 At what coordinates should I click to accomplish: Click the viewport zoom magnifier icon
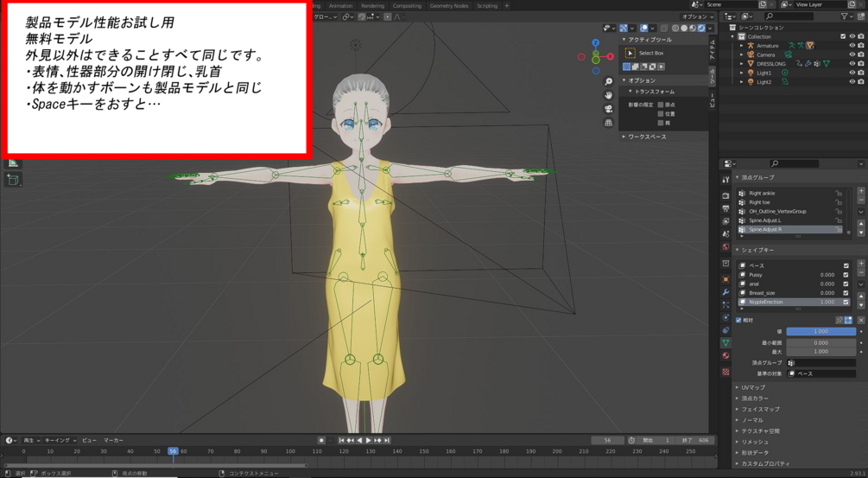pyautogui.click(x=609, y=81)
